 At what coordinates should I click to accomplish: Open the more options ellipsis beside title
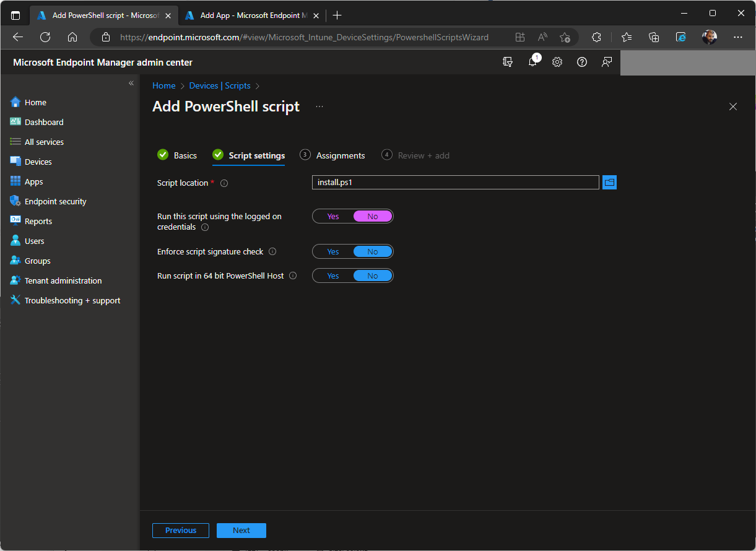click(x=319, y=106)
